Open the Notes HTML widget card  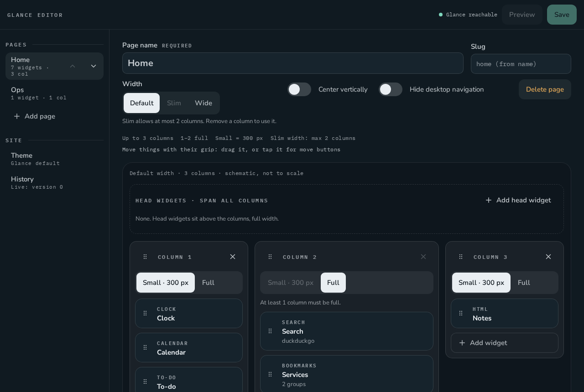[505, 313]
